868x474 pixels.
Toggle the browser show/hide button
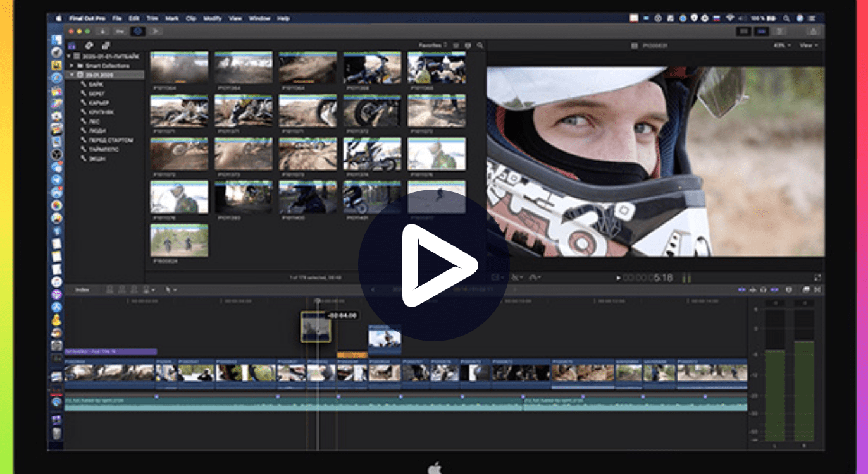(745, 30)
